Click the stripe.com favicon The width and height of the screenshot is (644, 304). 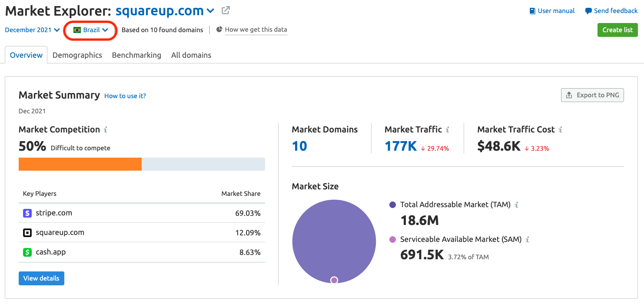(x=27, y=213)
